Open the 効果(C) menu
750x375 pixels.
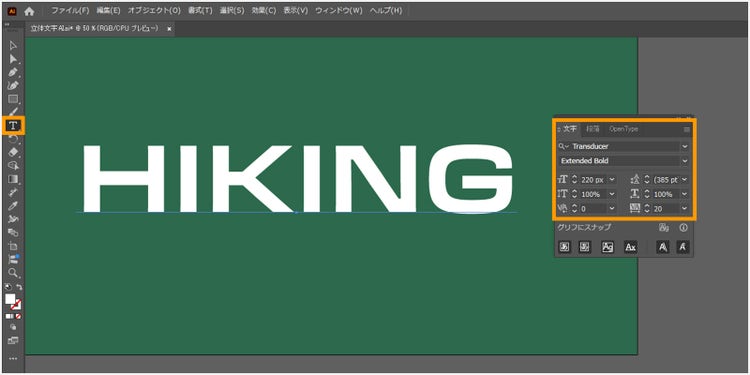tap(264, 11)
